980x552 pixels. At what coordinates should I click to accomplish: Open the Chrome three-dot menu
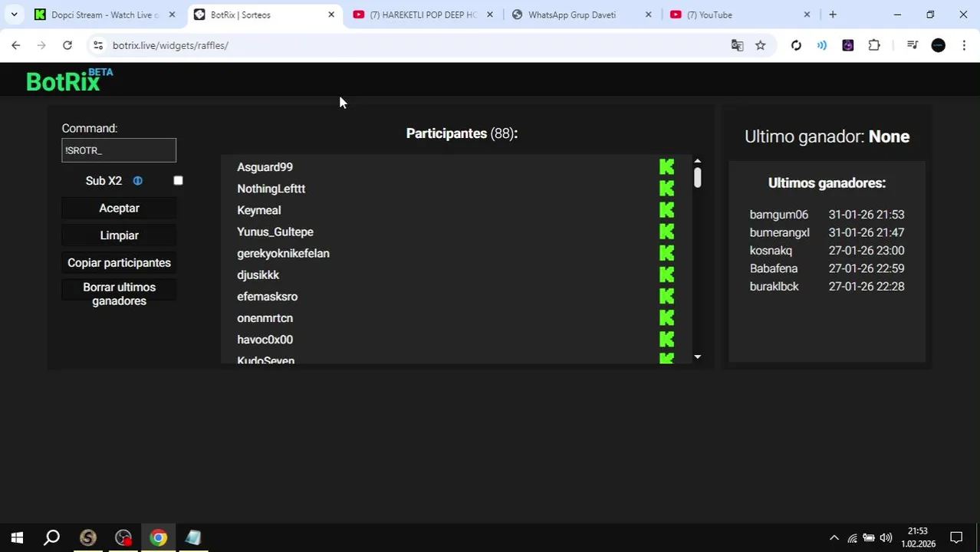(964, 45)
